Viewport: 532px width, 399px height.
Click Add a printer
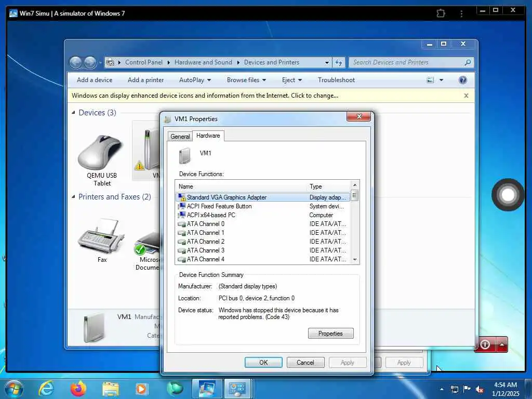(145, 80)
